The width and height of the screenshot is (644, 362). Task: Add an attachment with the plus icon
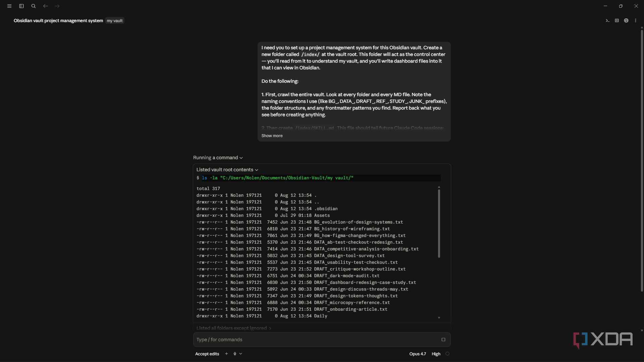point(226,354)
